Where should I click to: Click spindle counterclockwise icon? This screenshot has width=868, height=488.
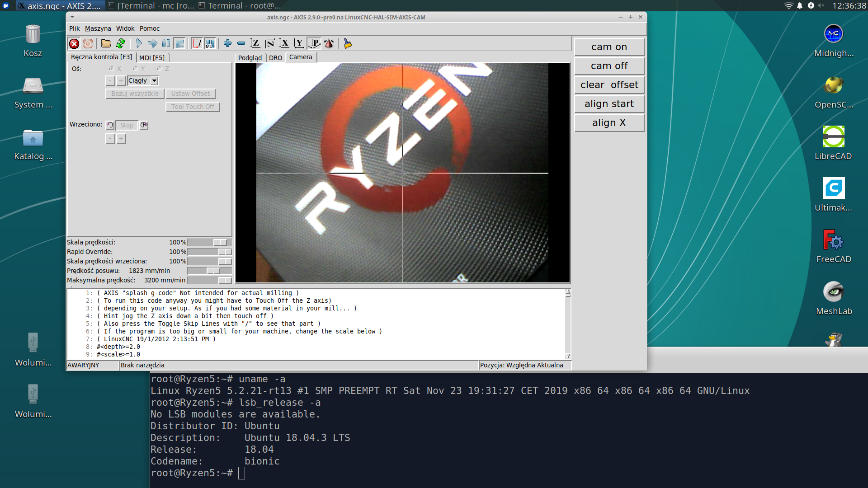pos(110,125)
